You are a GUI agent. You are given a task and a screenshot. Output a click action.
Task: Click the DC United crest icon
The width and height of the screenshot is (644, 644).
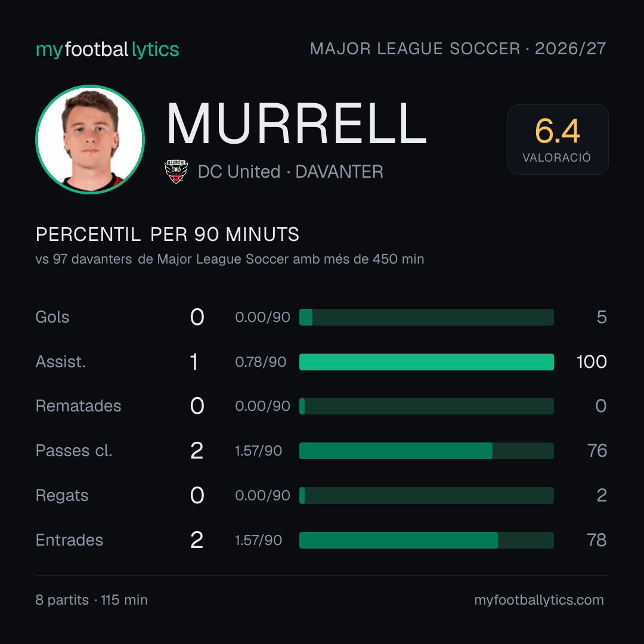click(x=176, y=171)
